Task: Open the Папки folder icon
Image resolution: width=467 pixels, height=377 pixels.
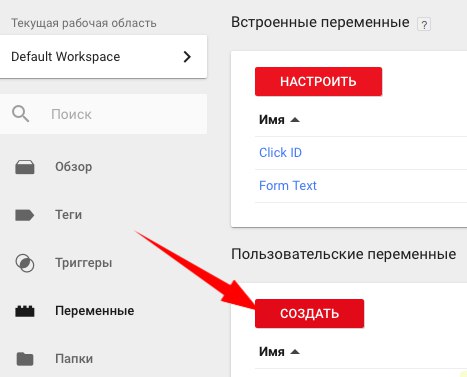Action: point(25,359)
